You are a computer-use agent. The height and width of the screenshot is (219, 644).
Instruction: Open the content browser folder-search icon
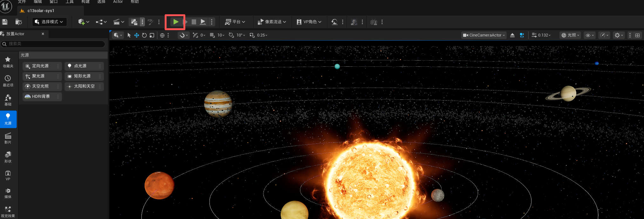19,22
